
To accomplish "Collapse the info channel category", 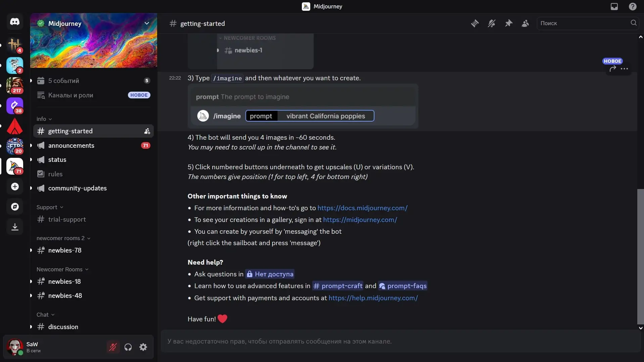I will (44, 119).
